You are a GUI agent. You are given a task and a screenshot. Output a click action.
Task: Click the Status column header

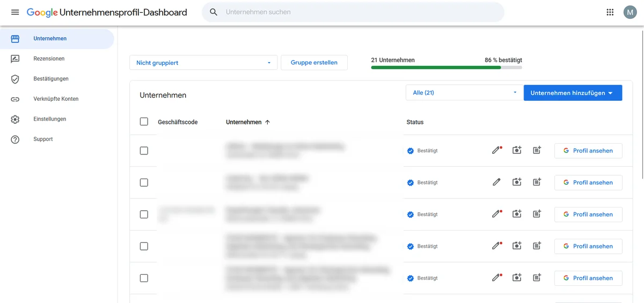tap(415, 122)
